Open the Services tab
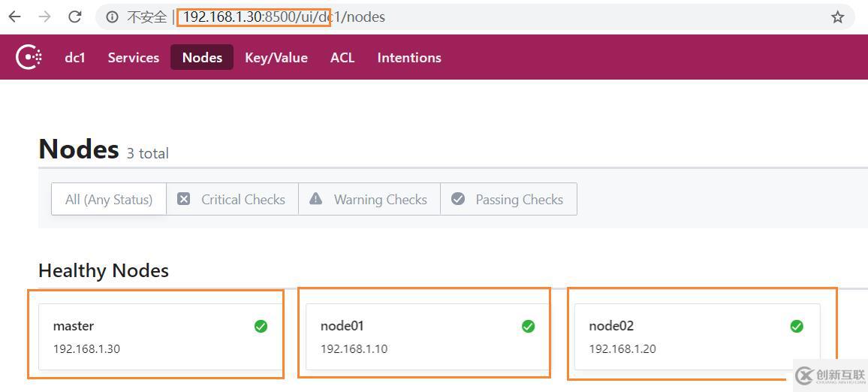 (134, 58)
